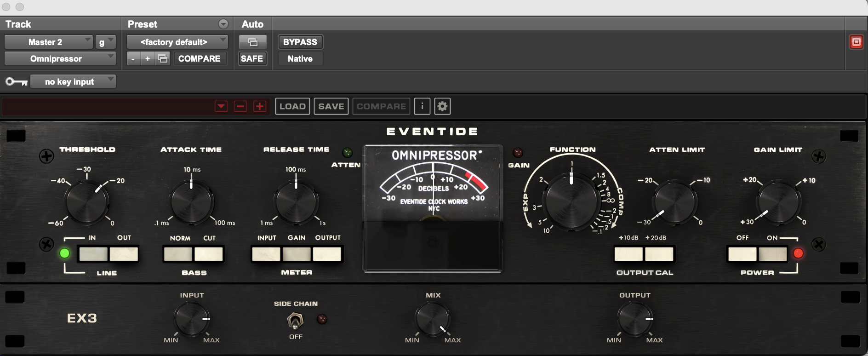Click the OUTPUT knob in EX3 section
This screenshot has width=868, height=356.
coord(634,319)
